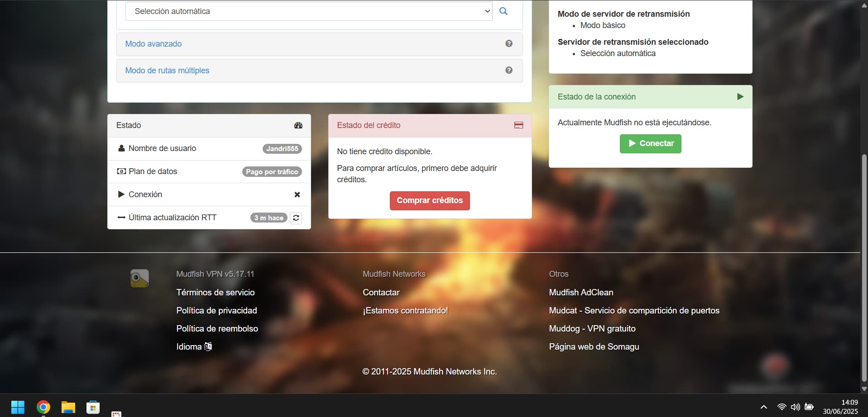The height and width of the screenshot is (417, 868).
Task: Click the Mudfish VPN v5.17.11 version text
Action: tap(215, 274)
